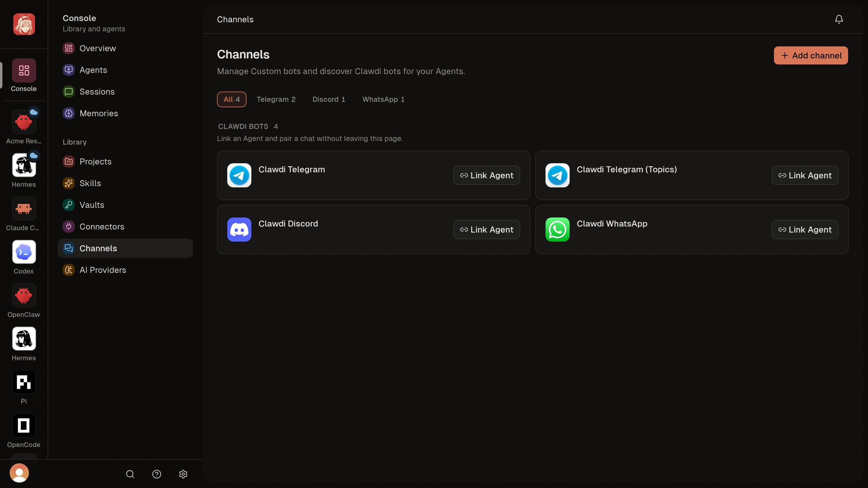Open Sessions in sidebar
Viewport: 868px width, 488px height.
[x=125, y=92]
